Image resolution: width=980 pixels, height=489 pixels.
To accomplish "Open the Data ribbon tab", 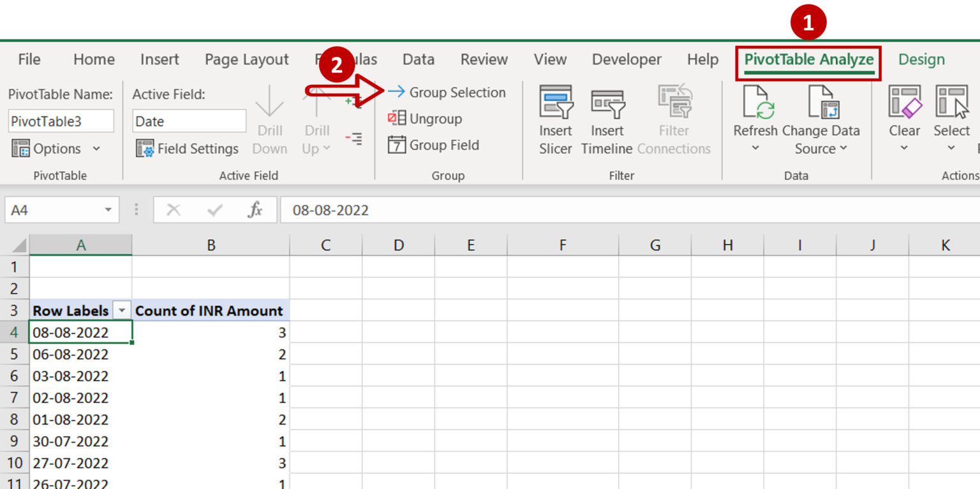I will point(418,59).
